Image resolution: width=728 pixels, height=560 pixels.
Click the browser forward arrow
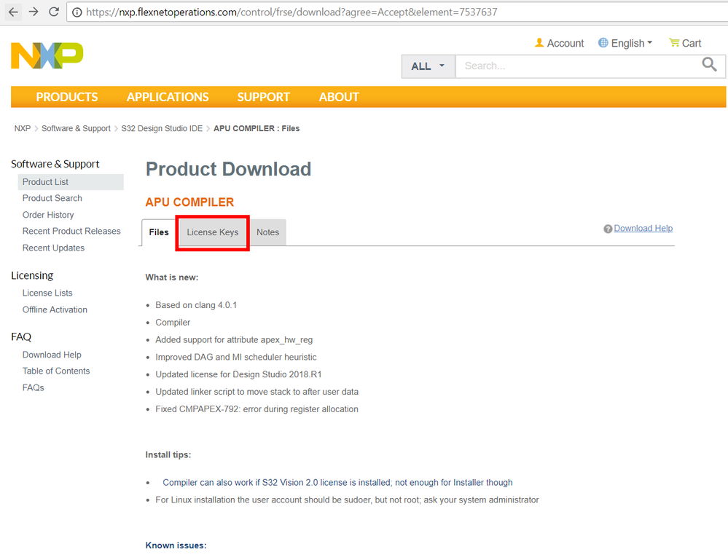34,12
